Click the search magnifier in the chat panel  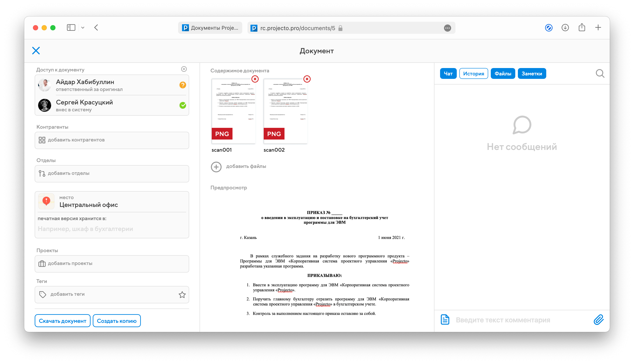[600, 73]
